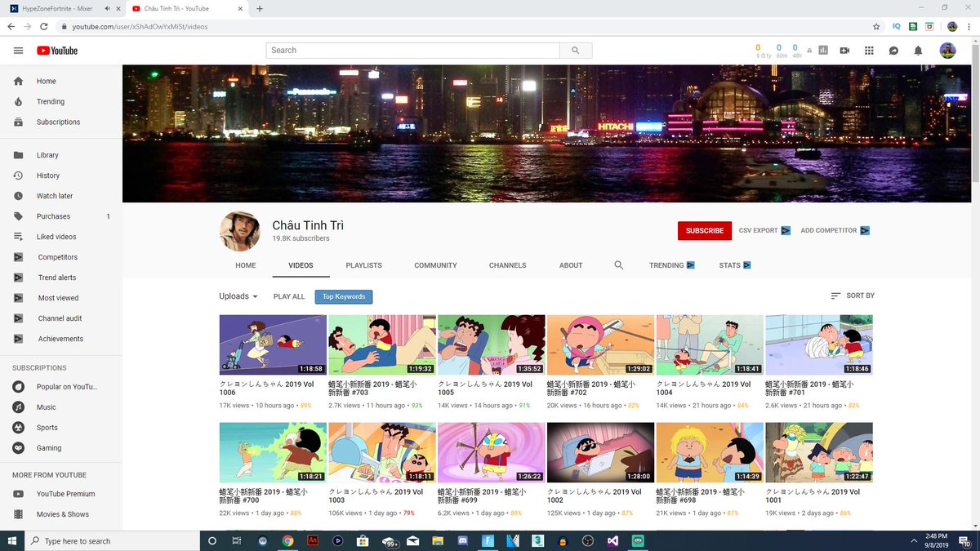Click the browser address bar URL
This screenshot has height=551, width=980.
click(140, 27)
